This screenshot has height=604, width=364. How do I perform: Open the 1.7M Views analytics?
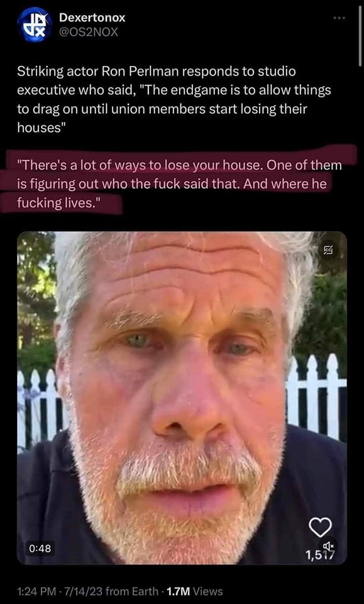coord(194,591)
